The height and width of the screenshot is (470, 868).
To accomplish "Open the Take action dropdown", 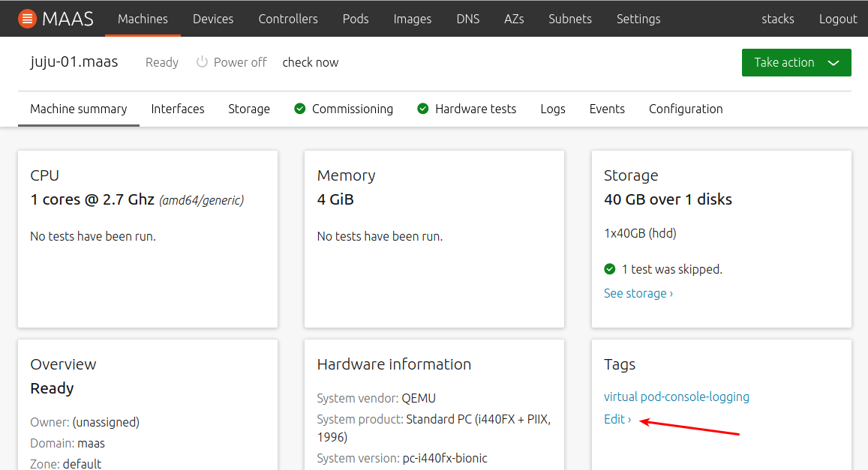I will pyautogui.click(x=795, y=62).
